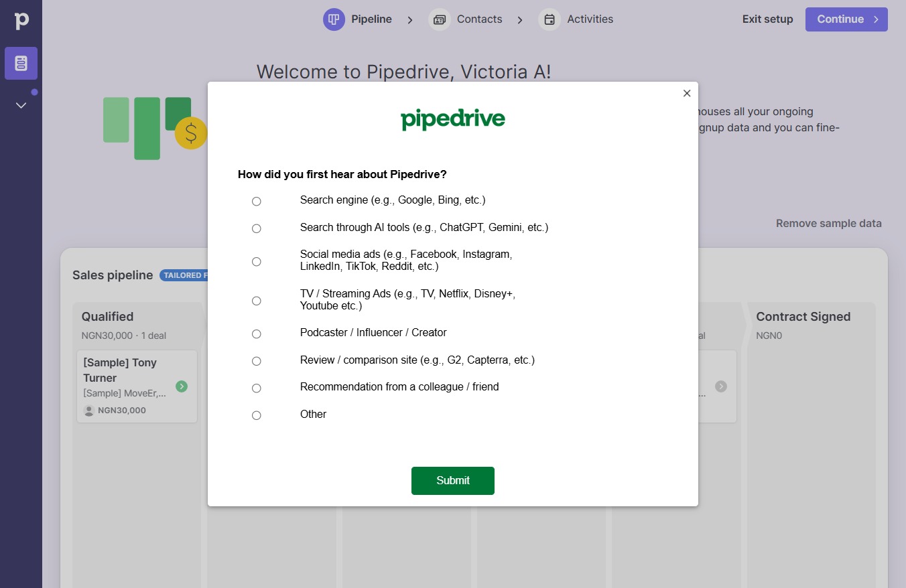Select Podcaster / Influencer / Creator option
Viewport: 906px width, 588px height.
256,334
